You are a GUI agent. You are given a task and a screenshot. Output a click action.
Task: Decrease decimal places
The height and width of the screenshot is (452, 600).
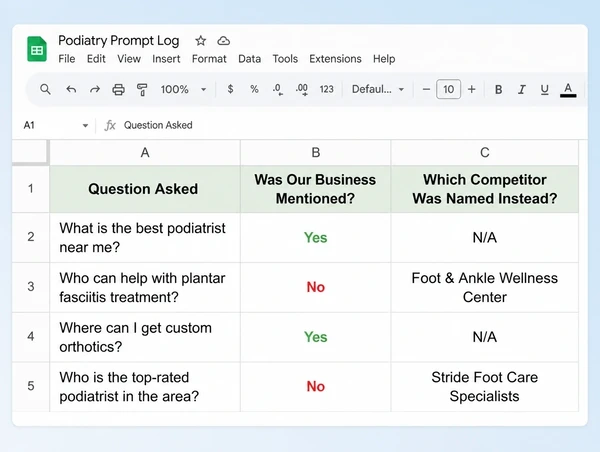[x=277, y=90]
